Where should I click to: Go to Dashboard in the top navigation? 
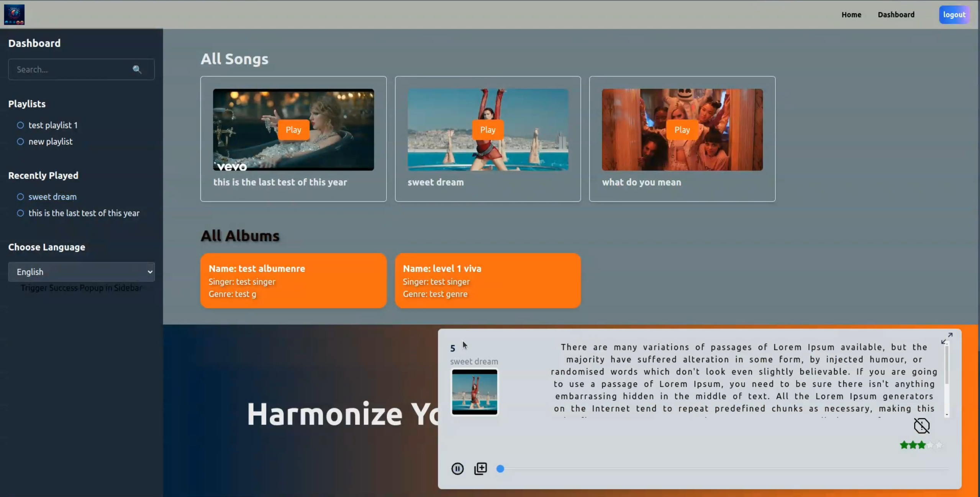[x=896, y=15]
